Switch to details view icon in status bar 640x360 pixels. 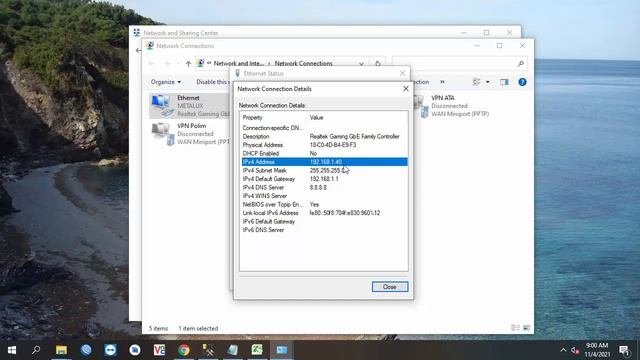coord(516,328)
